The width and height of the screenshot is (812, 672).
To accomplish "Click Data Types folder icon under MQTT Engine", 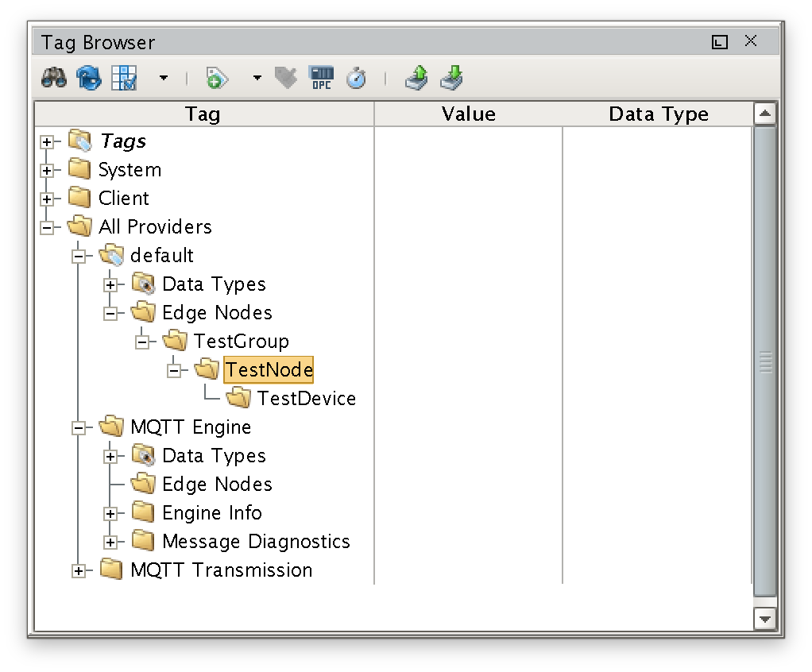I will coord(144,455).
